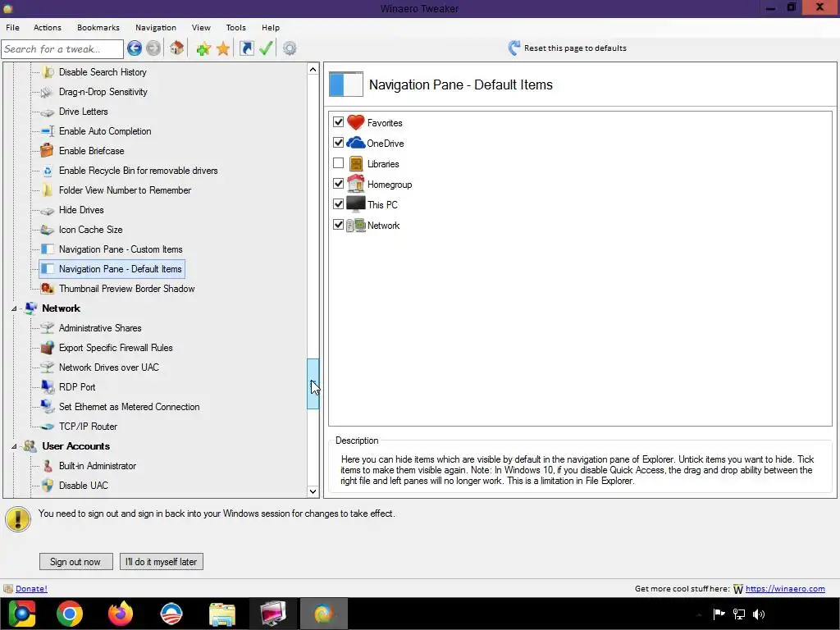Click the shortcut arrow toolbar icon
The width and height of the screenshot is (840, 630).
pos(246,48)
